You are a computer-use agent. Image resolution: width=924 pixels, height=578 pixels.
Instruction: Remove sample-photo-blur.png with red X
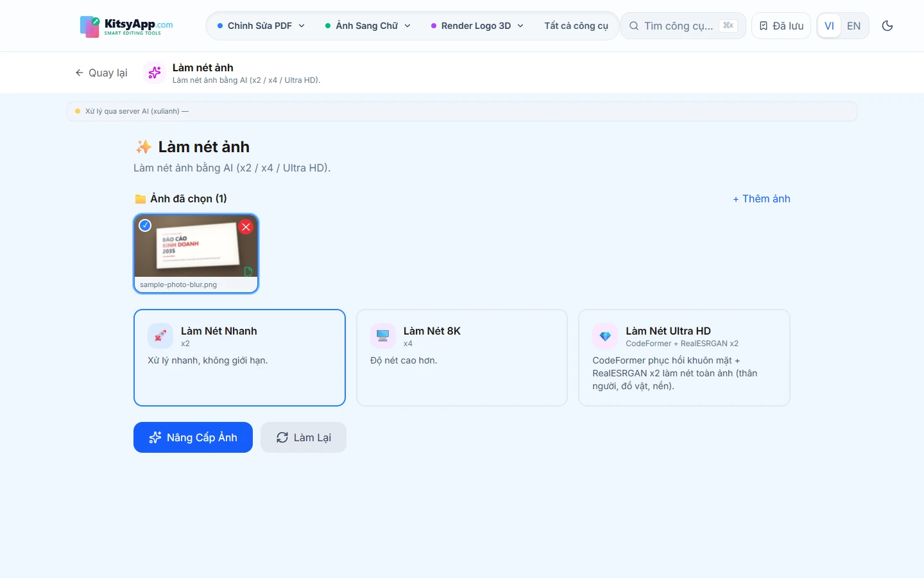[246, 227]
